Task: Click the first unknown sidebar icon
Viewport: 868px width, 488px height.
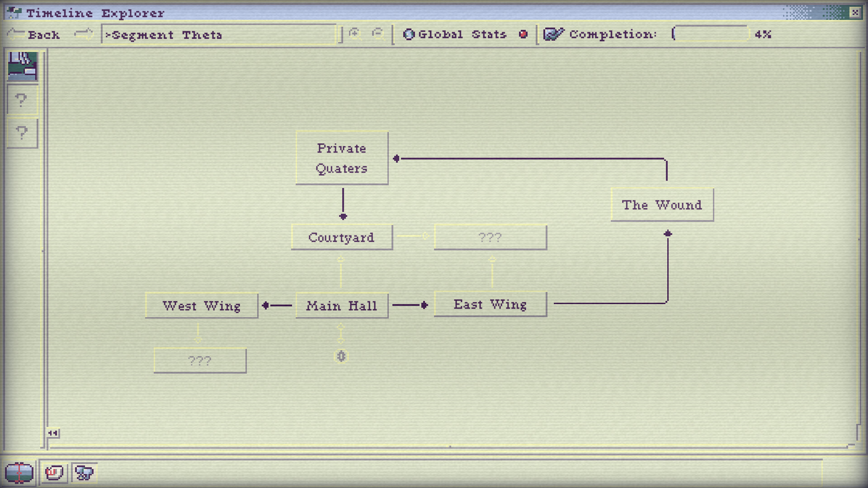Action: click(x=20, y=99)
